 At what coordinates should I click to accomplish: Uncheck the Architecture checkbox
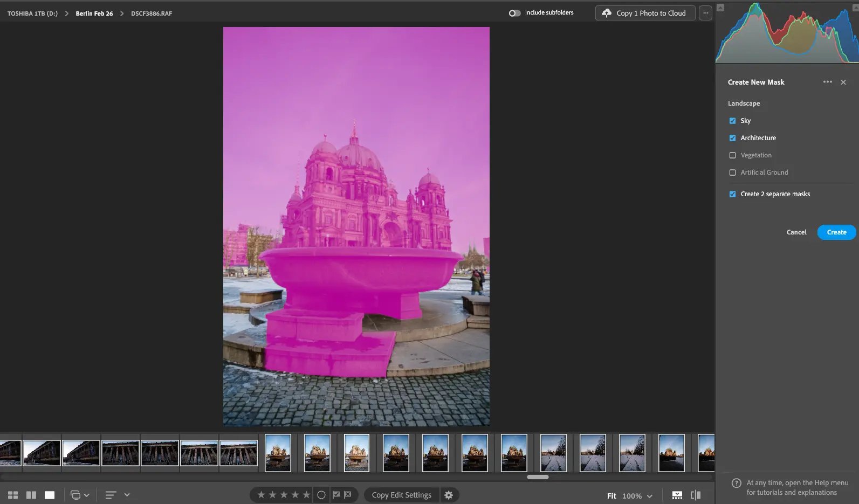coord(732,138)
